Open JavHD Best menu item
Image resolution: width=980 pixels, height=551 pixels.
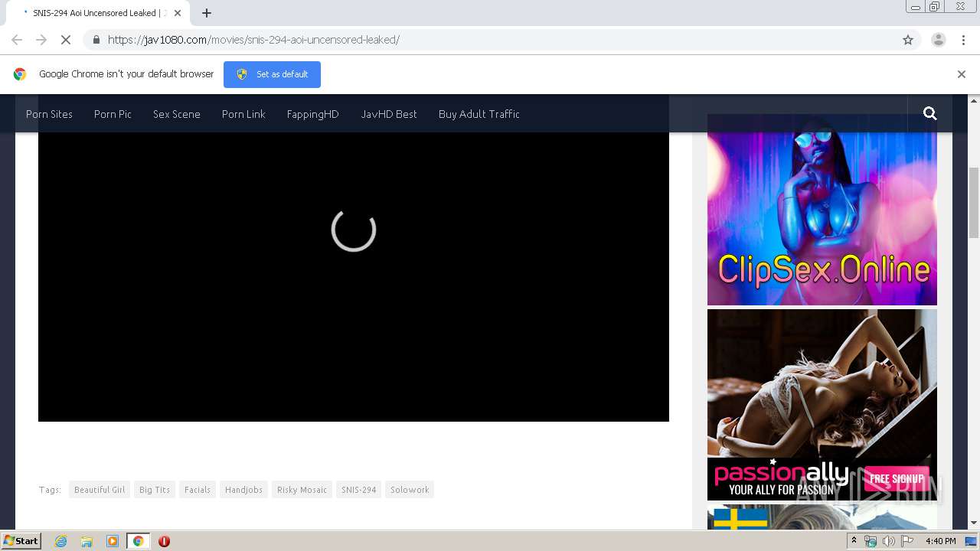pyautogui.click(x=389, y=114)
